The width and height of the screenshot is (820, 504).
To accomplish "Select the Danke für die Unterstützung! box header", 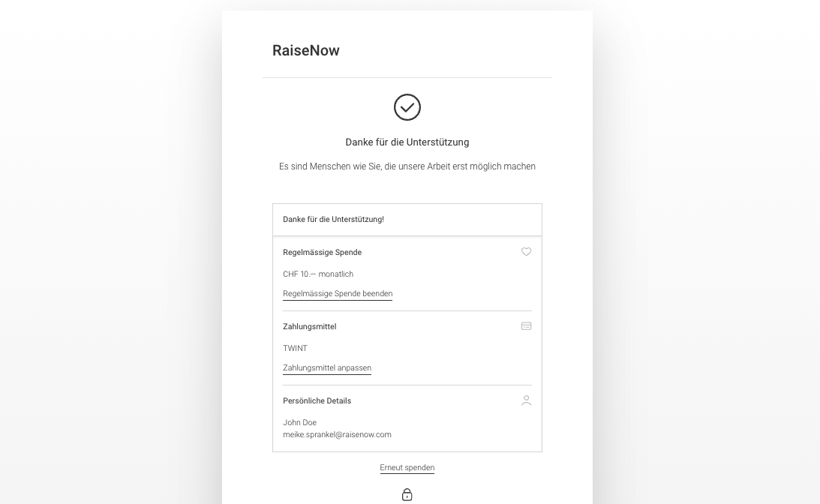I will click(x=407, y=220).
